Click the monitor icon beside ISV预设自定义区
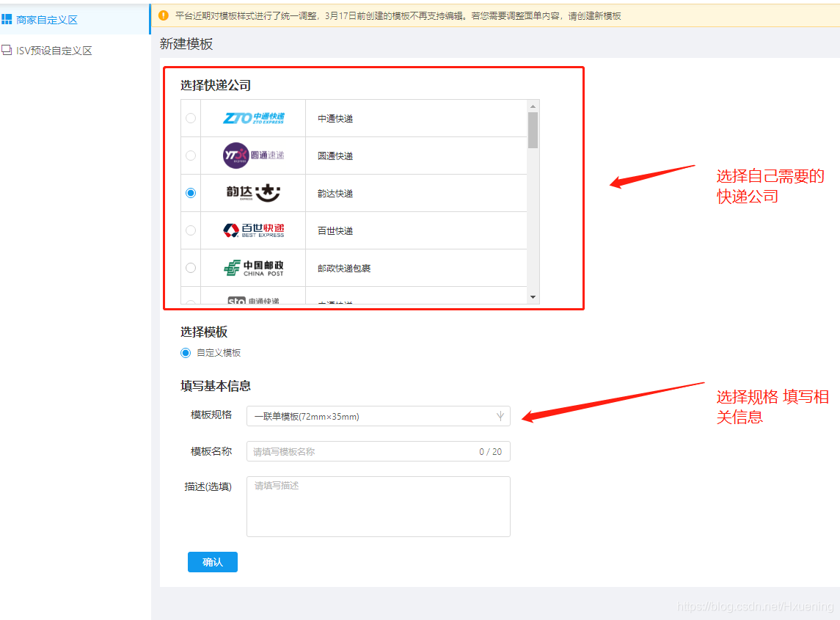This screenshot has height=620, width=840. 7,51
